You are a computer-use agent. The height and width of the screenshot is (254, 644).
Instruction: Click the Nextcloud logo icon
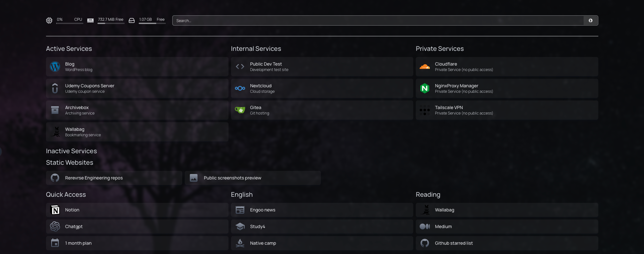[240, 88]
